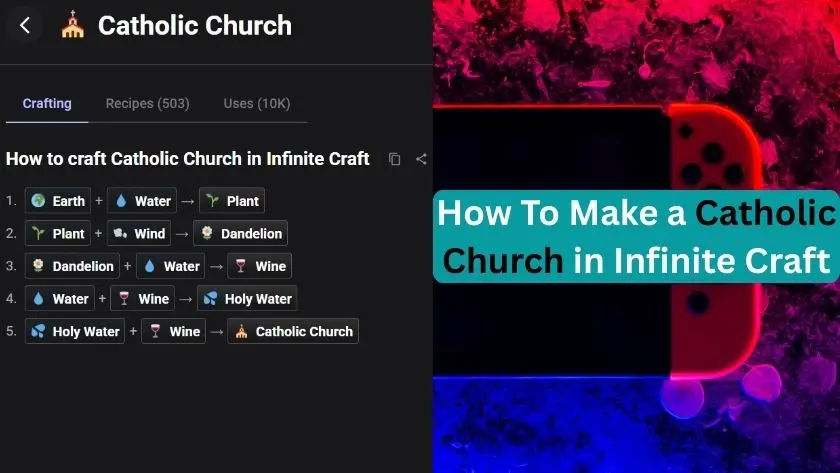840x473 pixels.
Task: Click the Dandelion ingredient in step 3
Action: tap(72, 266)
